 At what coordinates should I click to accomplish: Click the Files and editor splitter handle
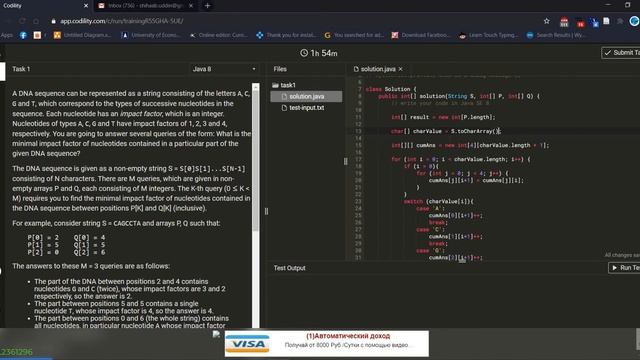point(346,161)
